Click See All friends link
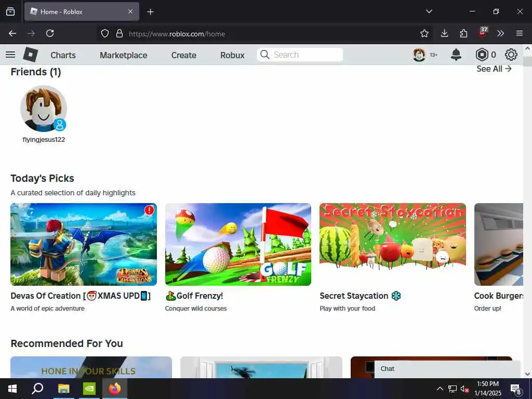Image resolution: width=532 pixels, height=399 pixels. pyautogui.click(x=494, y=69)
